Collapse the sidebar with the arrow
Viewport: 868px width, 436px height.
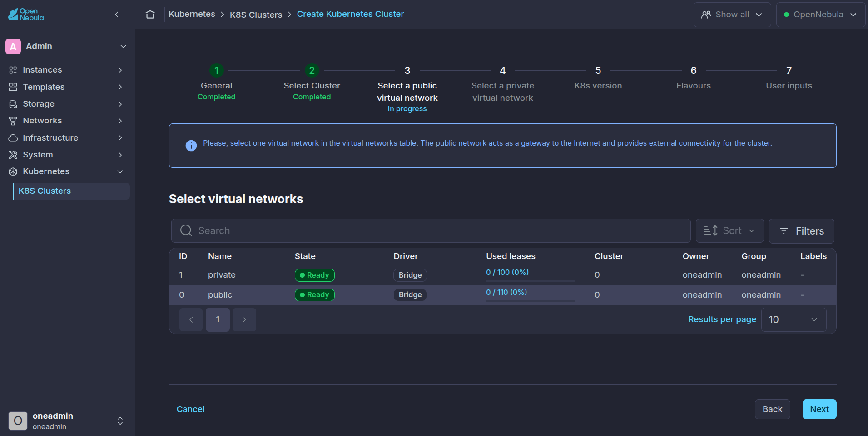(x=117, y=15)
